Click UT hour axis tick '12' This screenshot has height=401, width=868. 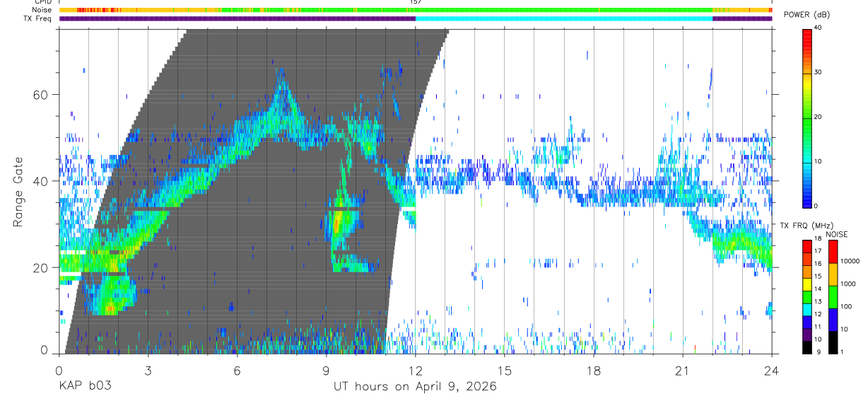pyautogui.click(x=415, y=370)
